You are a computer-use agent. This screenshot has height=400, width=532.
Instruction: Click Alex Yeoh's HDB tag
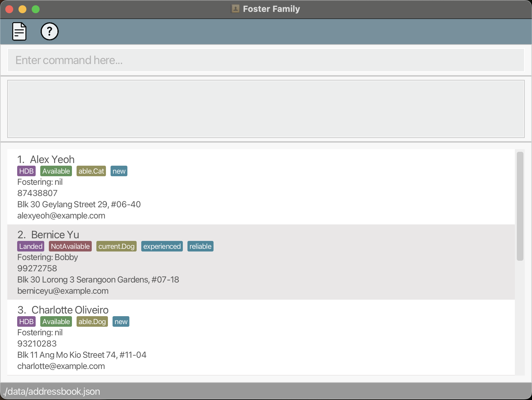click(x=26, y=171)
